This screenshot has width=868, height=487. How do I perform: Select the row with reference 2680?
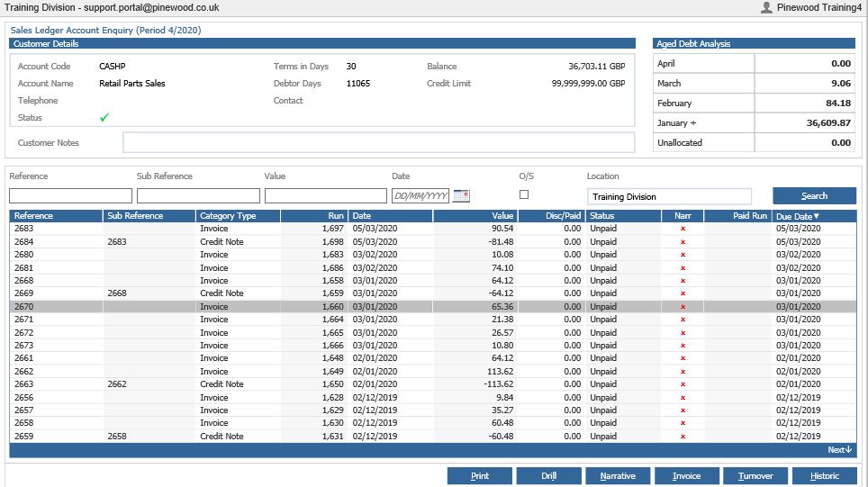click(433, 255)
